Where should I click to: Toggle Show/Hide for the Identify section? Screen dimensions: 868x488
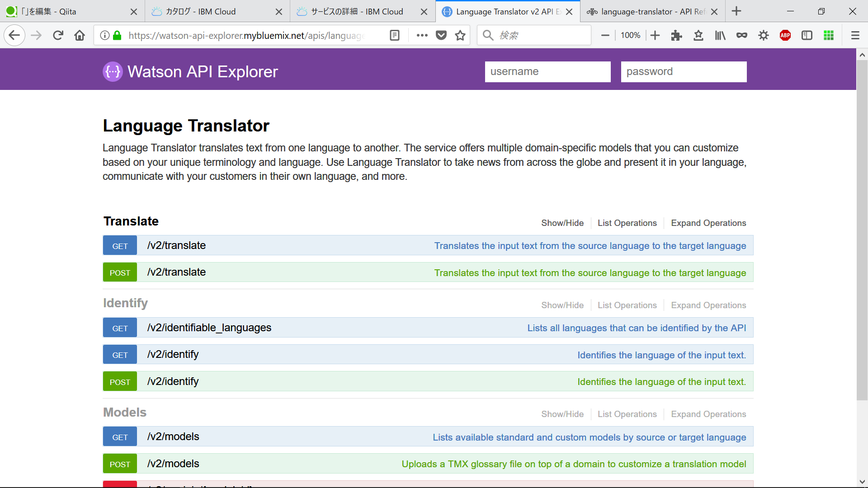tap(562, 305)
